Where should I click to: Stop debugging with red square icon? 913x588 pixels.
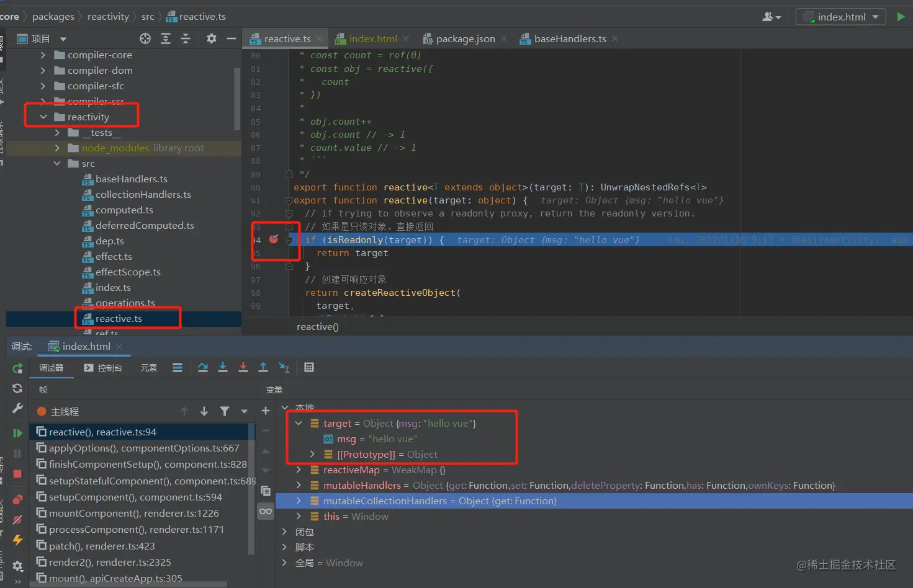pyautogui.click(x=17, y=474)
